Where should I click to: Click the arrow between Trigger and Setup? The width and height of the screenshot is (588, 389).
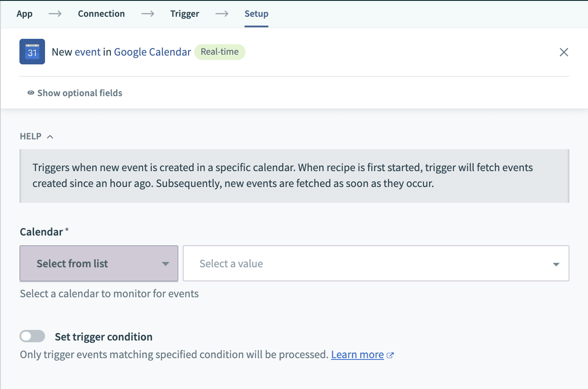click(222, 14)
